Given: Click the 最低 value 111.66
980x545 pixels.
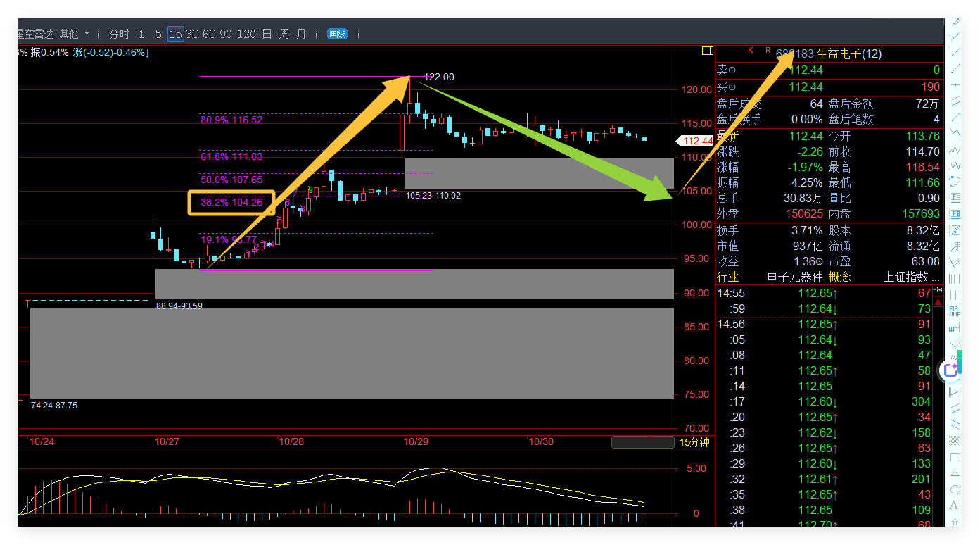Looking at the screenshot, I should coord(922,182).
